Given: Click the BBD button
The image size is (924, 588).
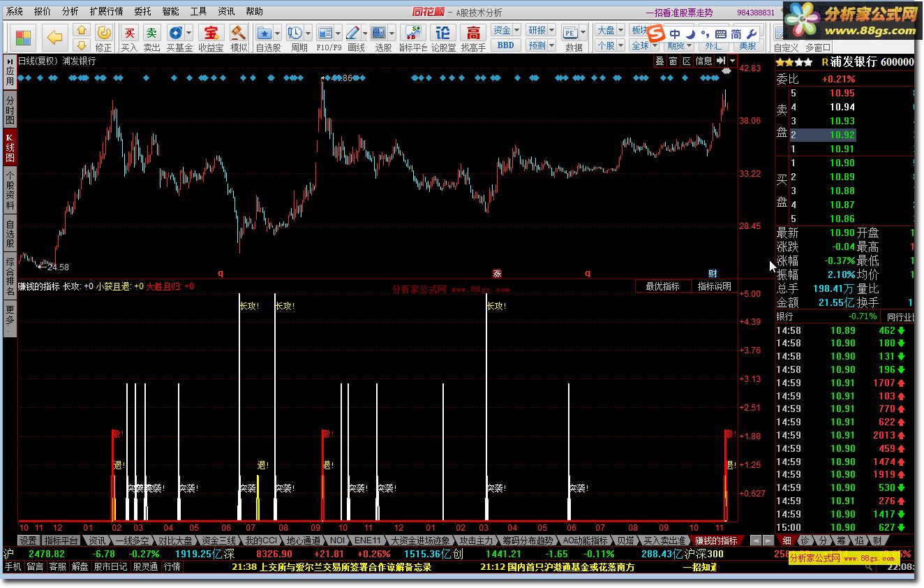Looking at the screenshot, I should coord(505,45).
